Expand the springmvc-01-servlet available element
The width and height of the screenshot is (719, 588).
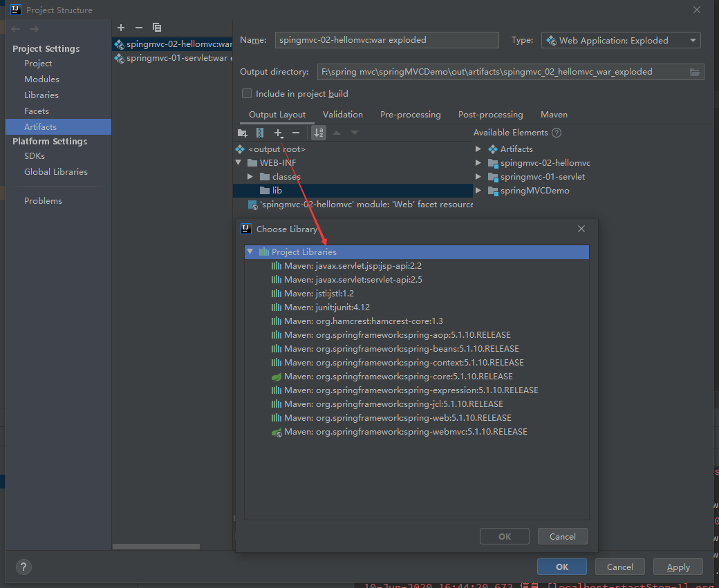[x=478, y=176]
